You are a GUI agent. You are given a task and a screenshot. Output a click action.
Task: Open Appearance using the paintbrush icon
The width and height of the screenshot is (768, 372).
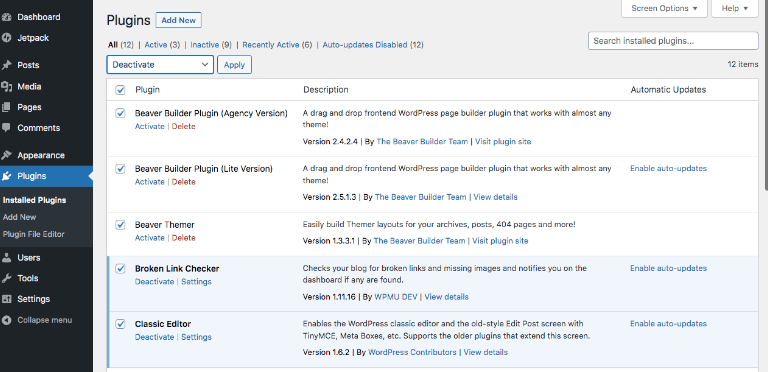pos(6,155)
